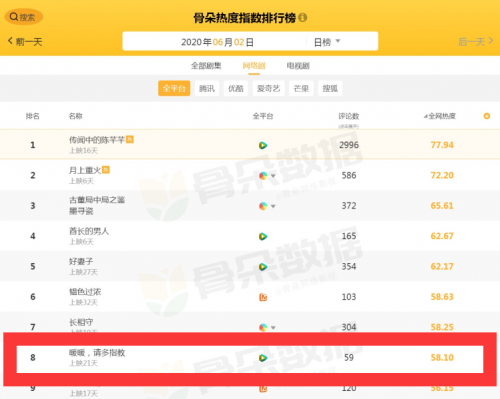Click the heat value 77.94
The image size is (500, 399).
(x=442, y=145)
